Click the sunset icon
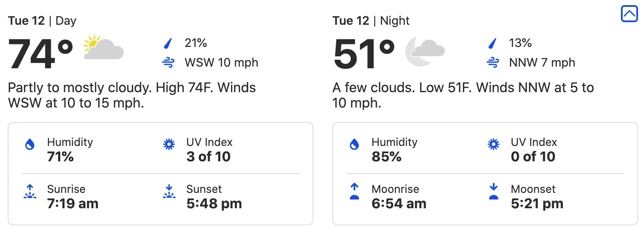Viewport: 644px width, 233px height. [x=169, y=192]
